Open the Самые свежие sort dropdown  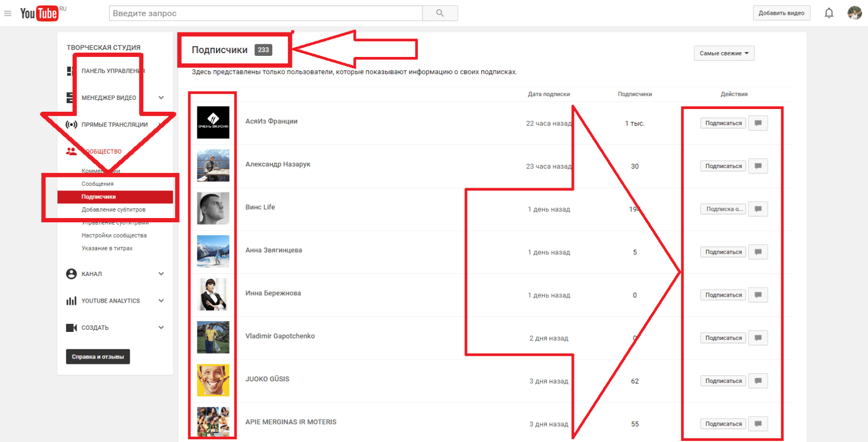(x=724, y=53)
